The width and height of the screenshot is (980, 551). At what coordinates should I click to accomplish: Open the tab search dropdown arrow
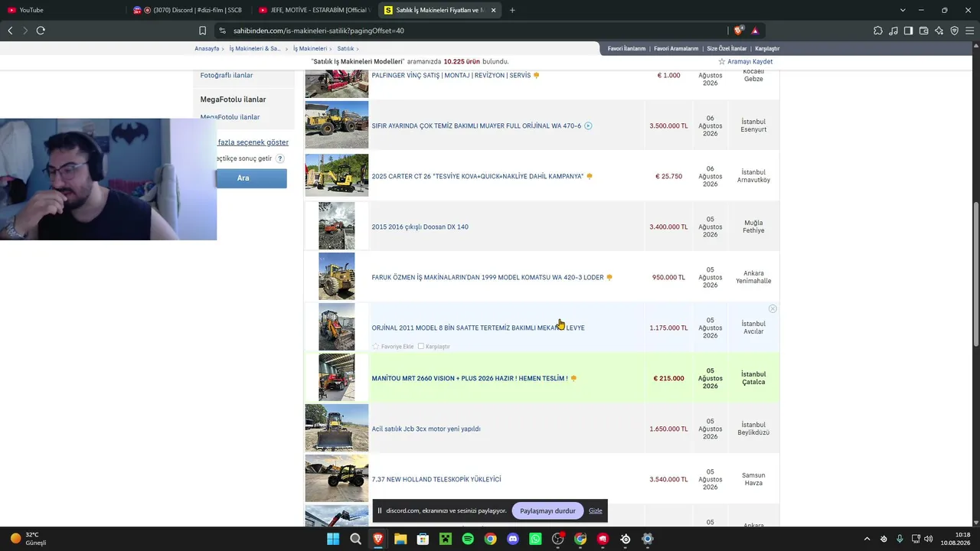[x=903, y=10]
